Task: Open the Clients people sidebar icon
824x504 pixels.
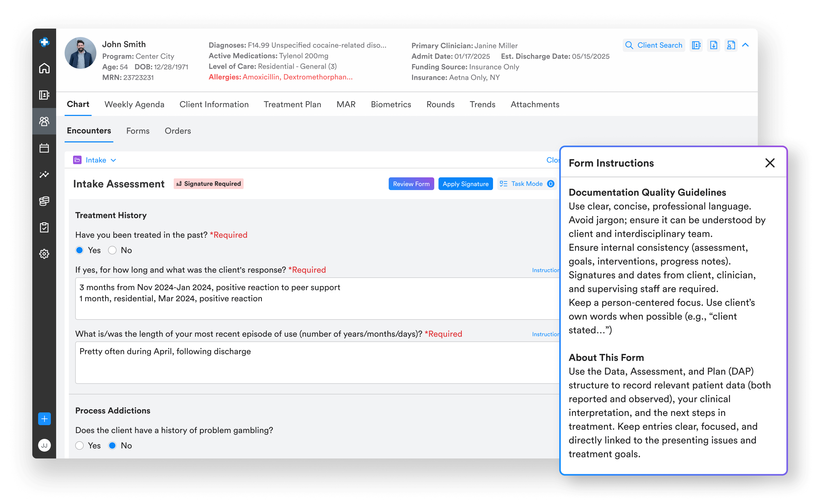Action: coord(44,121)
